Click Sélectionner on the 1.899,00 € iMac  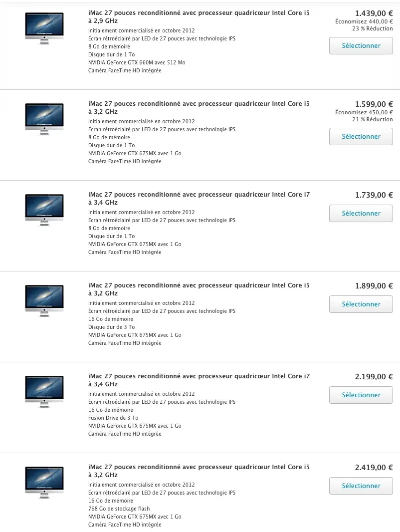pyautogui.click(x=361, y=304)
